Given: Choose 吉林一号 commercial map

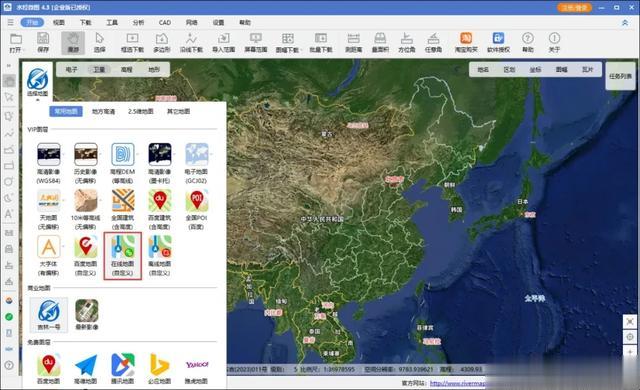Looking at the screenshot, I should tap(49, 315).
